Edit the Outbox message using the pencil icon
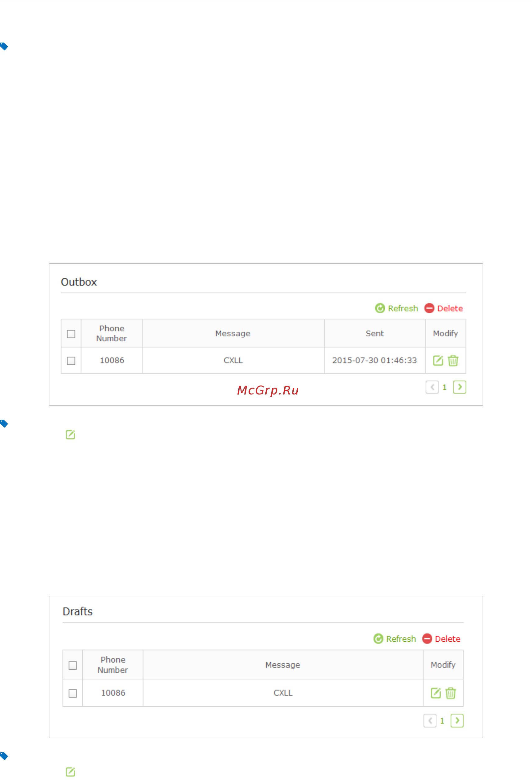 point(438,360)
